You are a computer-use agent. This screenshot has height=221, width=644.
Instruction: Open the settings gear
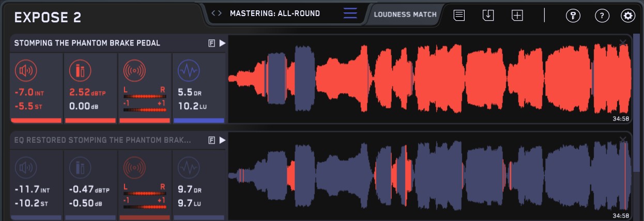(x=628, y=16)
